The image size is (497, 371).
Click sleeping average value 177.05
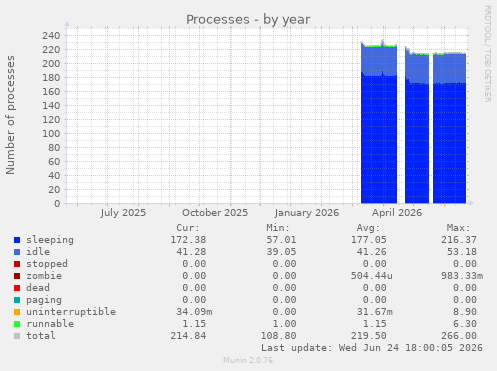[x=369, y=240]
